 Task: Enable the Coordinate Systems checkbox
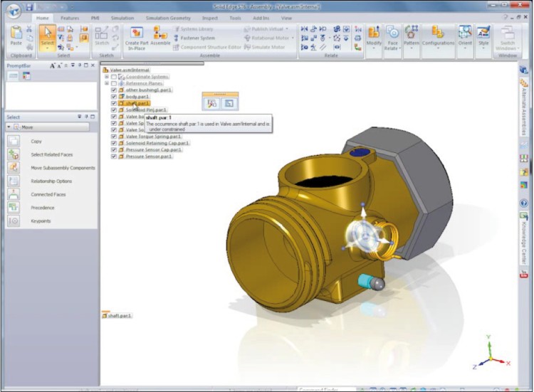coord(114,77)
